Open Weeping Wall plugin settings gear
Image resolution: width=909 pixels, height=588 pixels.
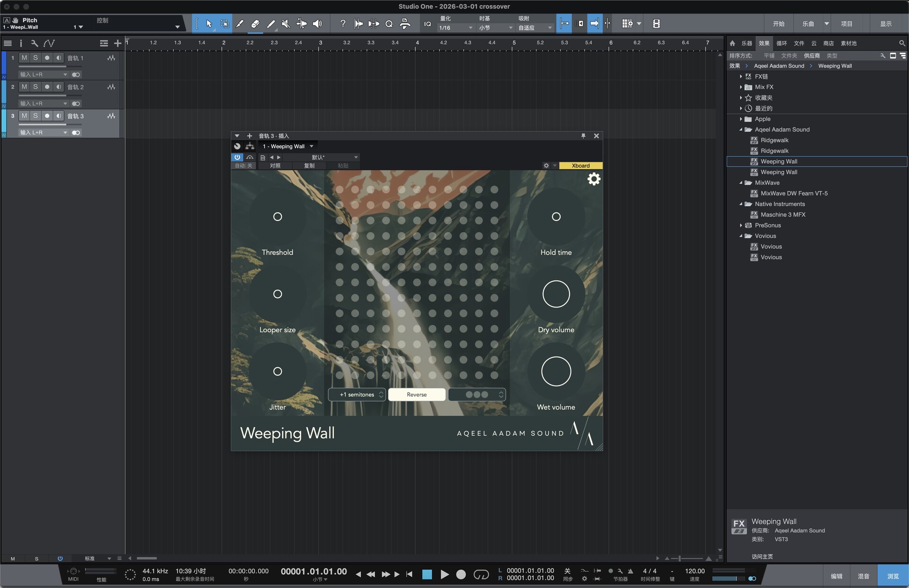[x=594, y=179]
